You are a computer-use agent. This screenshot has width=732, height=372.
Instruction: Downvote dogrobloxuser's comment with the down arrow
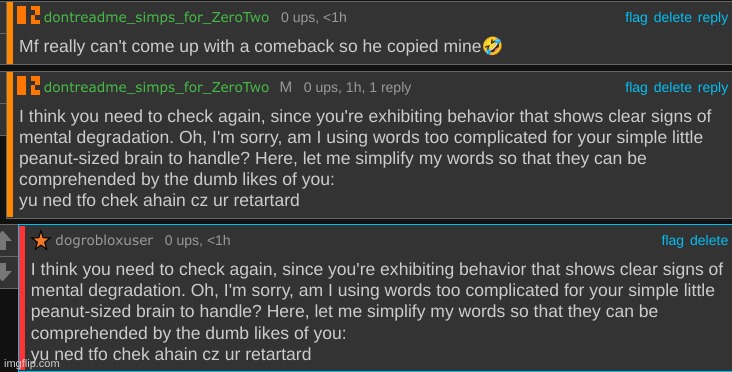tap(5, 272)
